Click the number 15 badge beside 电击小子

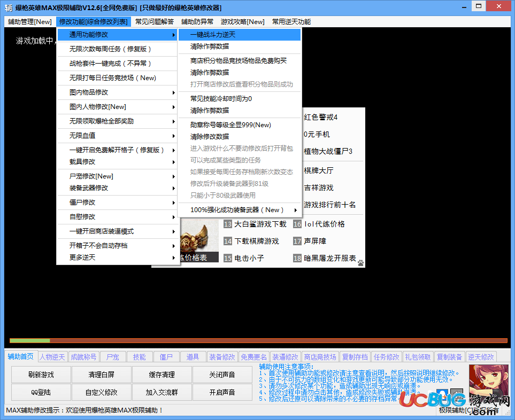(228, 258)
